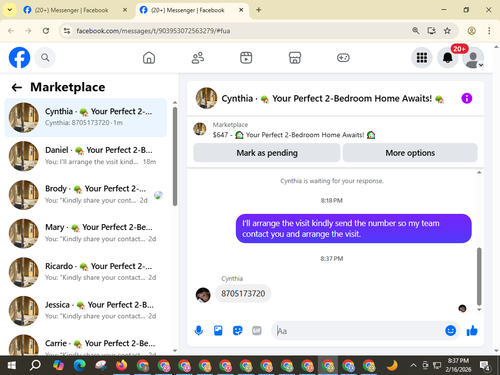The width and height of the screenshot is (500, 375).
Task: Click the install app icon in address bar
Action: pyautogui.click(x=432, y=31)
